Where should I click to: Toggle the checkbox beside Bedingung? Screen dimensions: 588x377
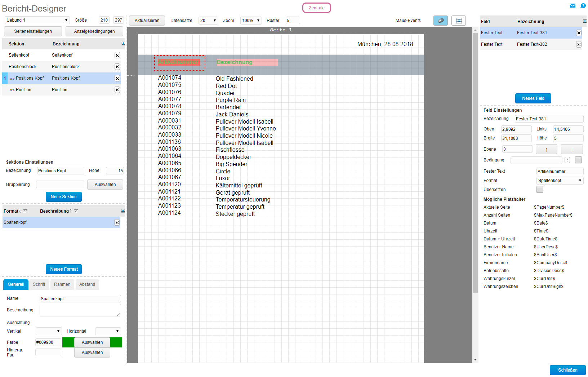click(x=579, y=160)
